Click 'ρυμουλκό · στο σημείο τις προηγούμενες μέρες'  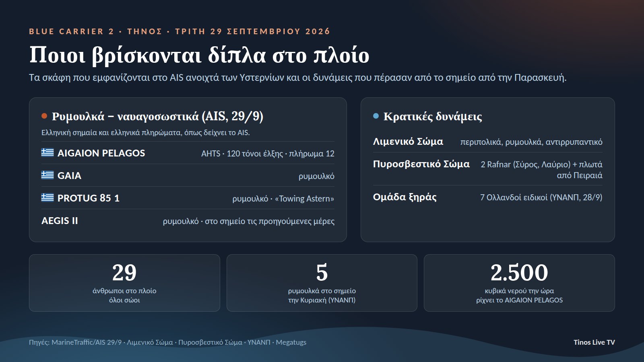coord(249,221)
